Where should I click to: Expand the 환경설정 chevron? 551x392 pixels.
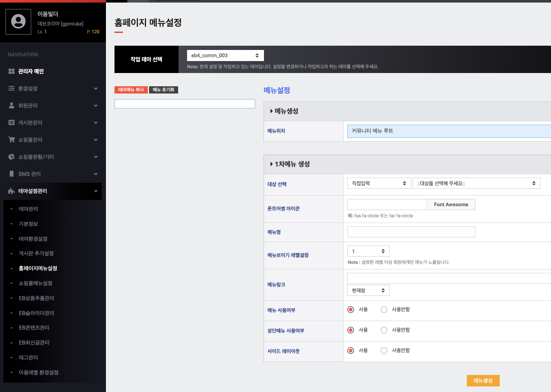[96, 88]
